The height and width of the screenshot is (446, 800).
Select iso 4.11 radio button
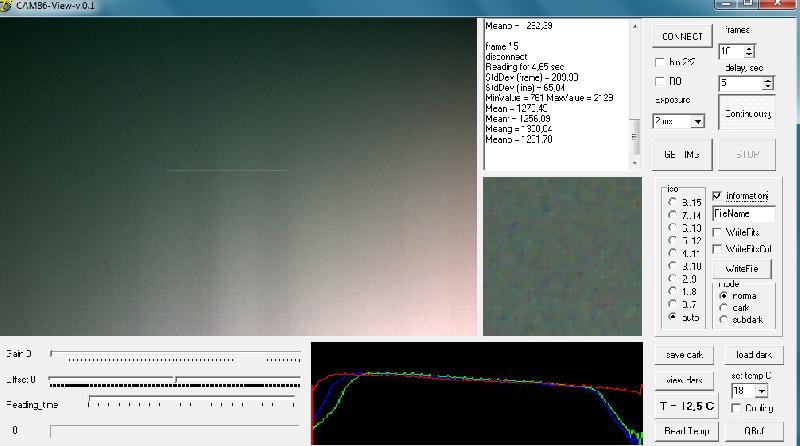point(672,253)
